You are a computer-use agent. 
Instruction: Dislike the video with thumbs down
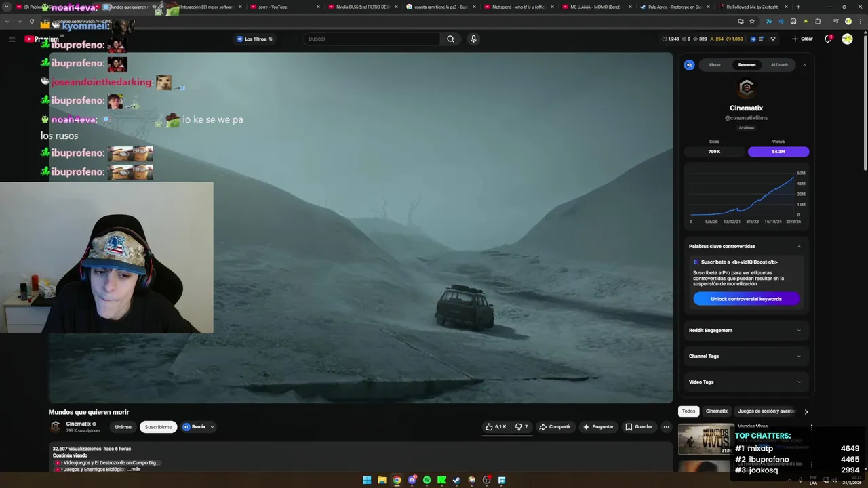[x=521, y=427]
